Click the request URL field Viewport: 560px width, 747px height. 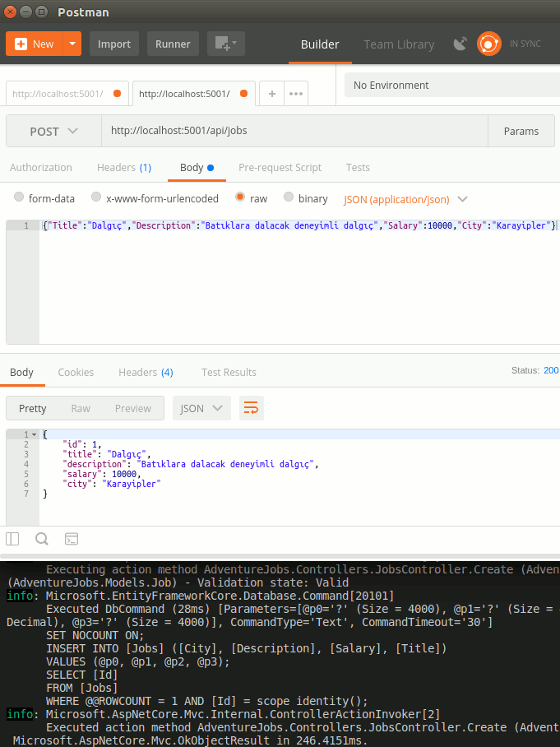(x=294, y=131)
